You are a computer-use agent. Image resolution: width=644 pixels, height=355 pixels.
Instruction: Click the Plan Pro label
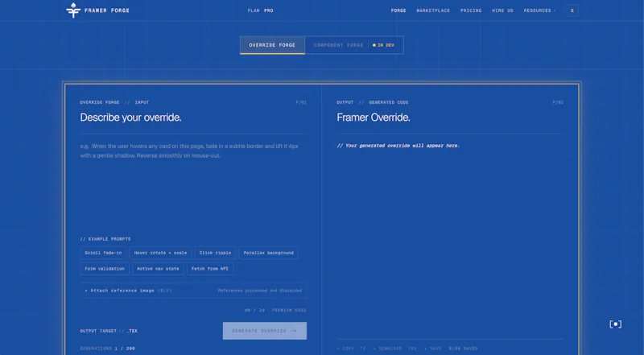(x=260, y=10)
